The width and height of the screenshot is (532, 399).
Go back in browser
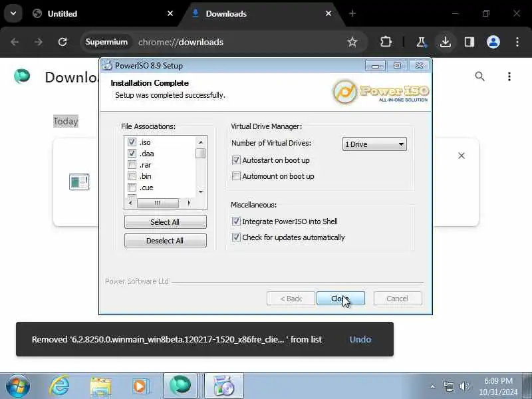(x=15, y=42)
